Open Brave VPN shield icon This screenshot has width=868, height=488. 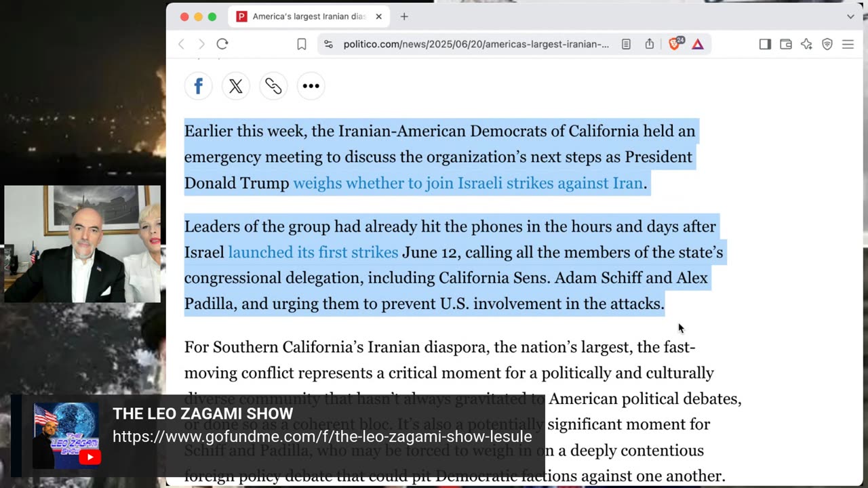pyautogui.click(x=827, y=44)
